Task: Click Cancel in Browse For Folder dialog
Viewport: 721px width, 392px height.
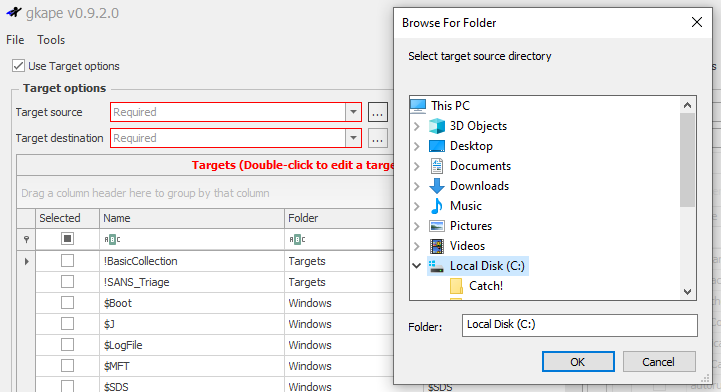Action: pyautogui.click(x=658, y=362)
